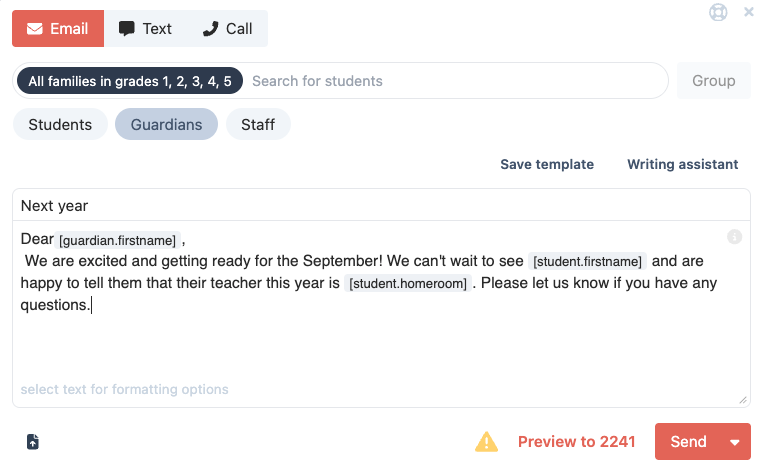Click the Search for students field

tap(450, 81)
